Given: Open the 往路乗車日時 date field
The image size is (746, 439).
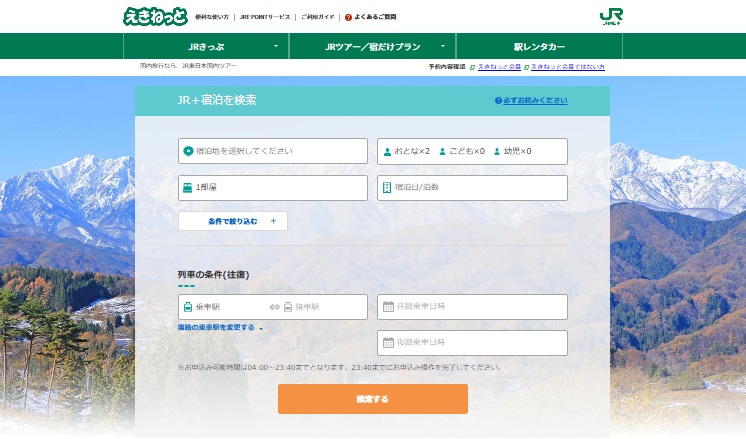Looking at the screenshot, I should (472, 307).
